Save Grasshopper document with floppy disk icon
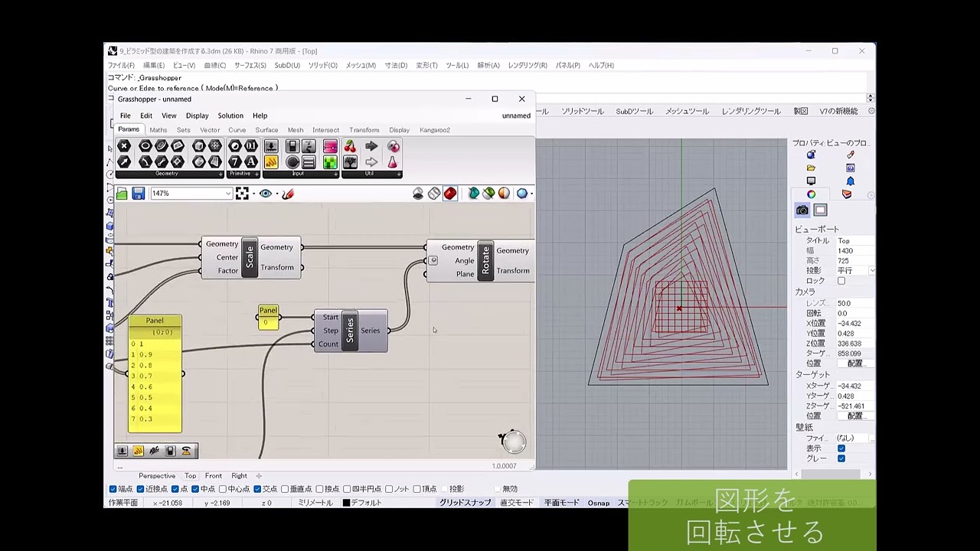This screenshot has width=980, height=551. point(139,194)
